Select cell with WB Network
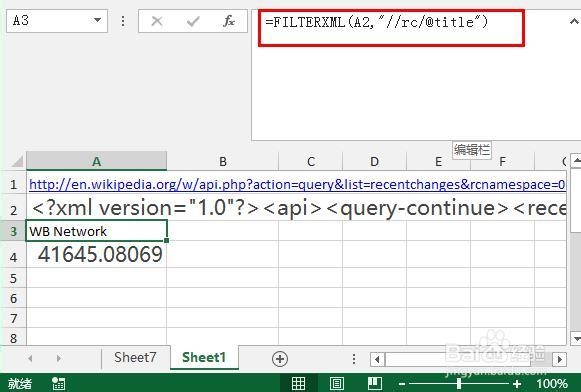The height and width of the screenshot is (392, 581). pyautogui.click(x=96, y=231)
